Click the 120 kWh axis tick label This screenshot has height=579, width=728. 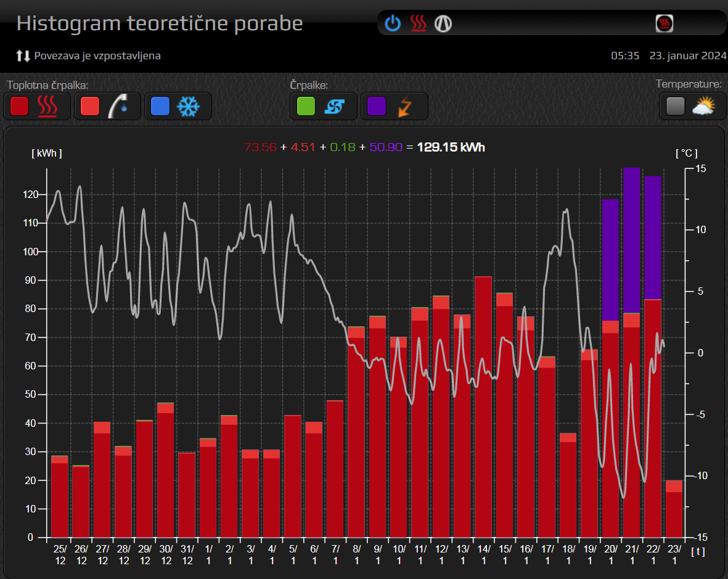click(x=31, y=195)
